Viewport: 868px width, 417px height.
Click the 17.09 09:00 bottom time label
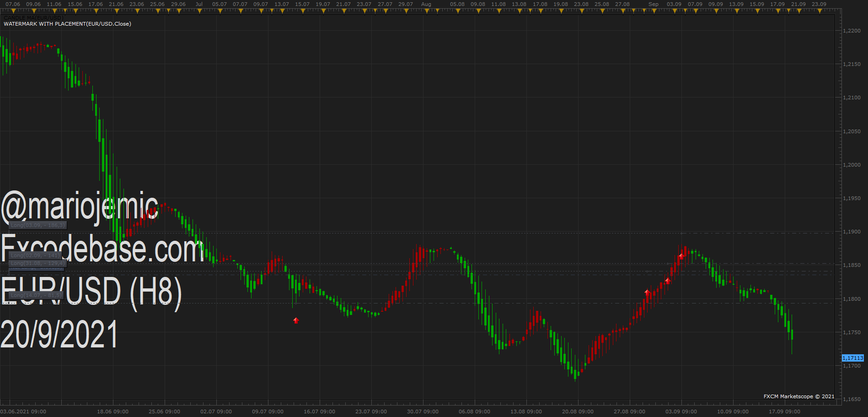tap(784, 412)
